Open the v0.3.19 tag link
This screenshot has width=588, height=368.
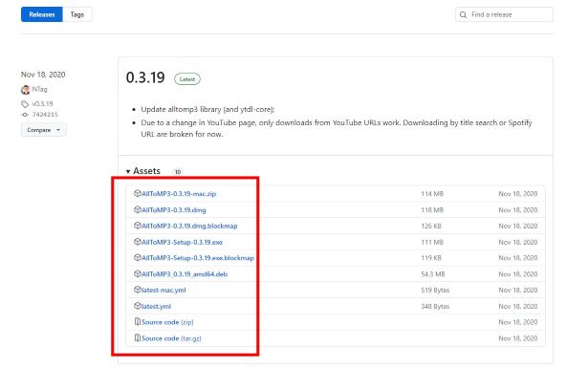point(42,104)
